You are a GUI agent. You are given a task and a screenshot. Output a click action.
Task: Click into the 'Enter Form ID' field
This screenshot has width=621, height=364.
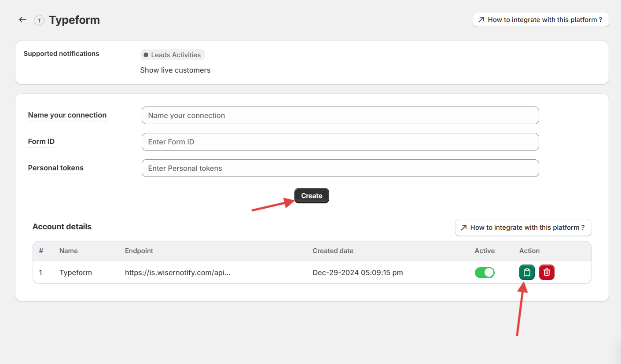coord(340,142)
